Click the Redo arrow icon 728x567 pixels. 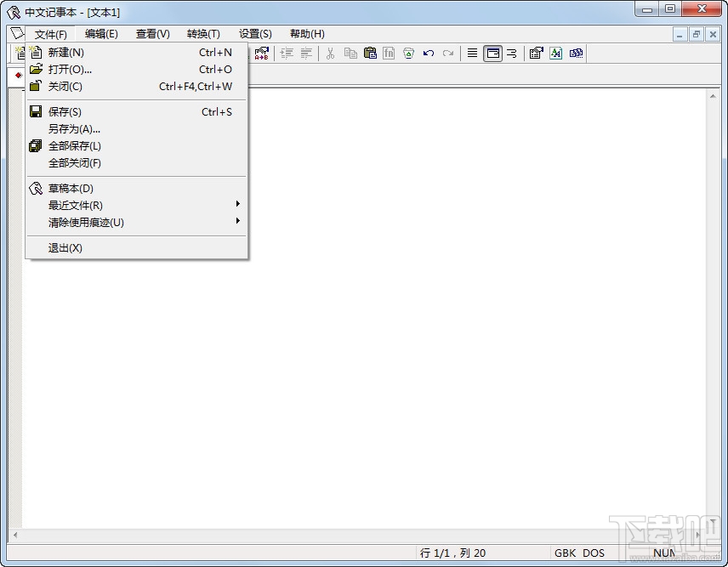[447, 54]
